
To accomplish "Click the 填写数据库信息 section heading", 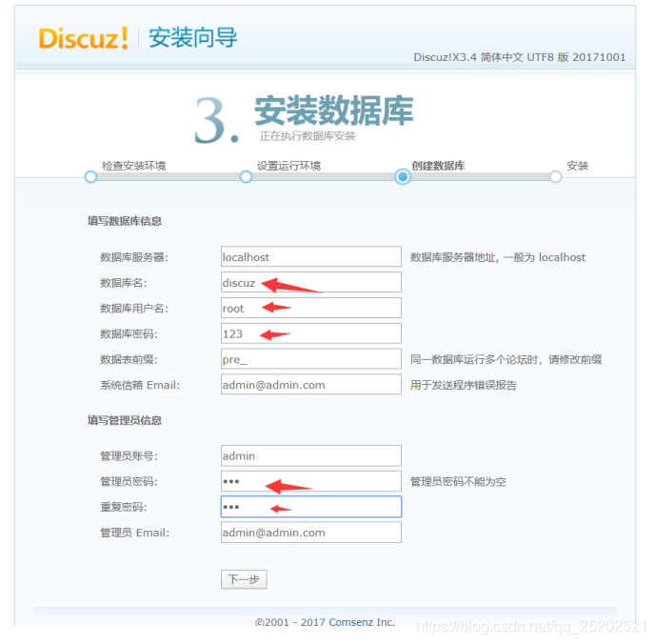I will 125,221.
